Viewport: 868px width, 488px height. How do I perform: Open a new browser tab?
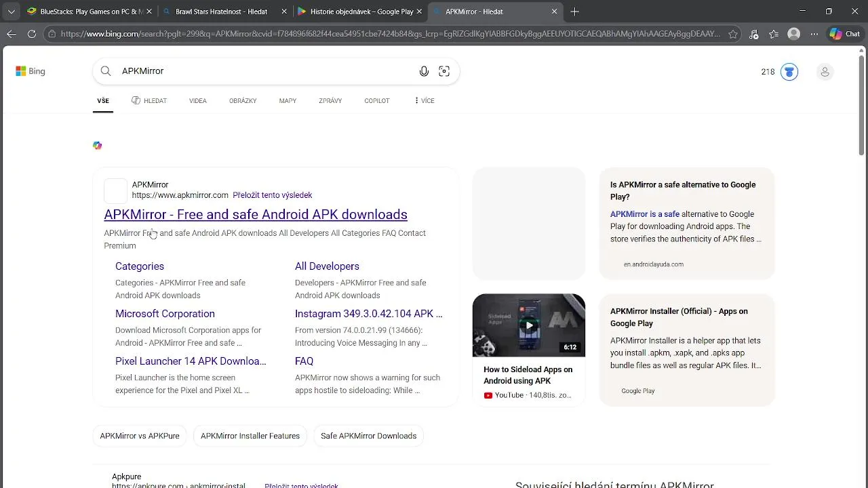click(574, 12)
